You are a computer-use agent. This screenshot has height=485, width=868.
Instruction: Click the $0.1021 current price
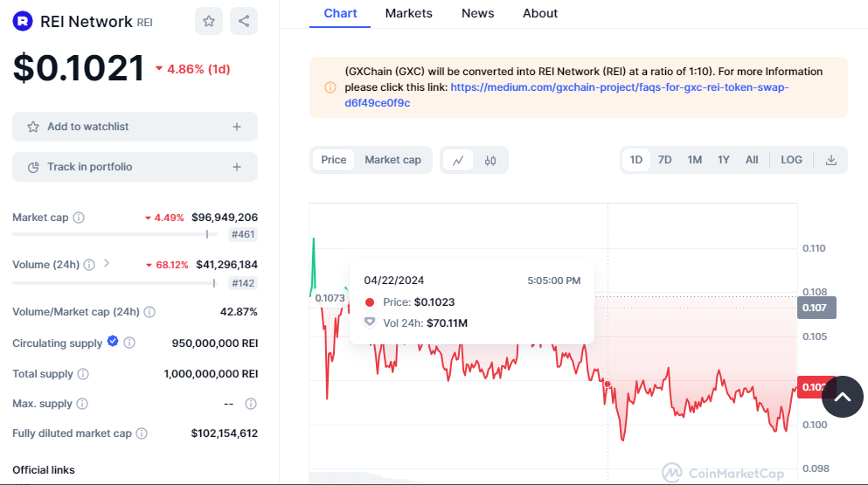point(79,69)
